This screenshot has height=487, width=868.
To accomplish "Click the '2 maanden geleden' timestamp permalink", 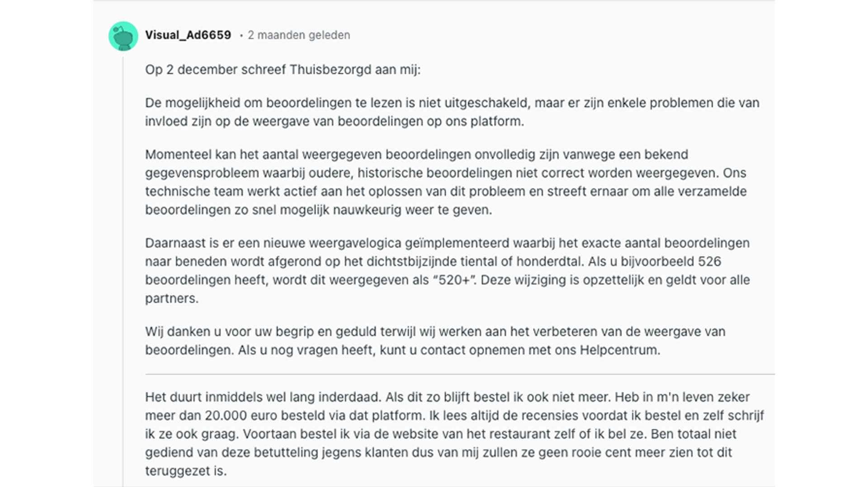I will click(298, 35).
